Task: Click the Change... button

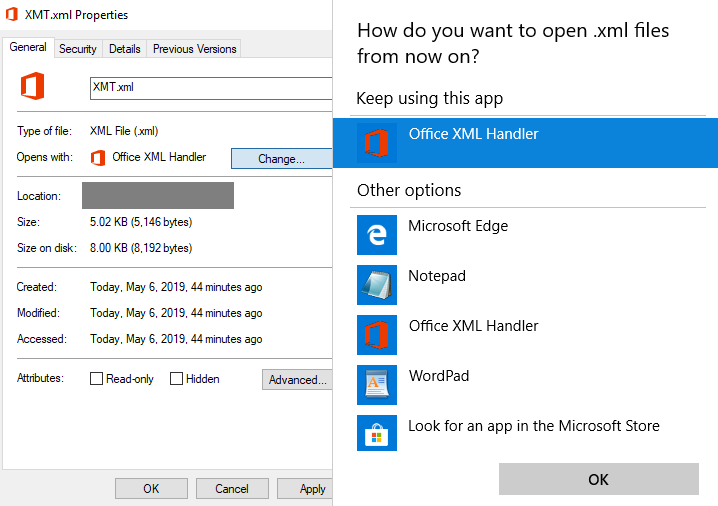Action: point(281,159)
